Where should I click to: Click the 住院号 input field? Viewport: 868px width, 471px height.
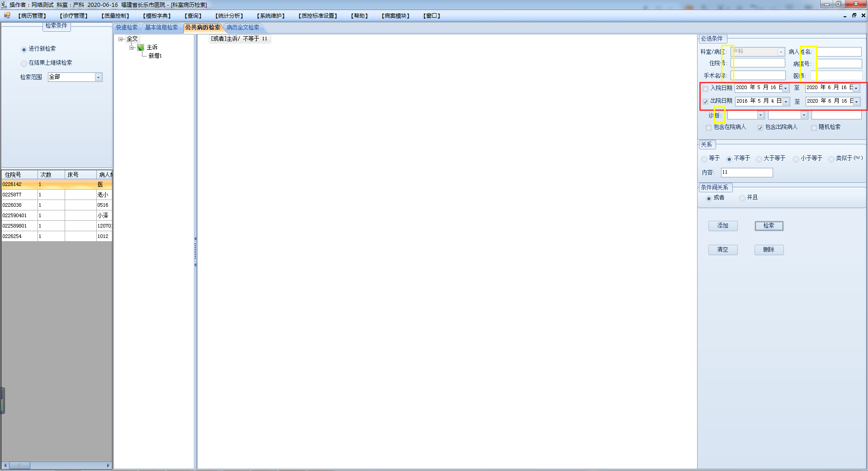[758, 63]
